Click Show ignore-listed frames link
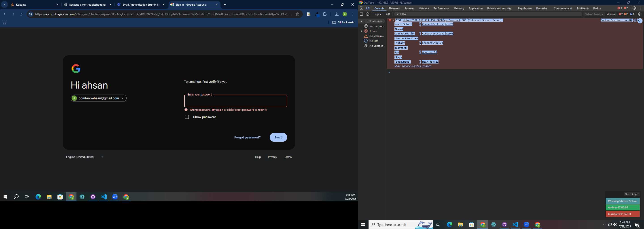644x229 pixels. pos(413,66)
